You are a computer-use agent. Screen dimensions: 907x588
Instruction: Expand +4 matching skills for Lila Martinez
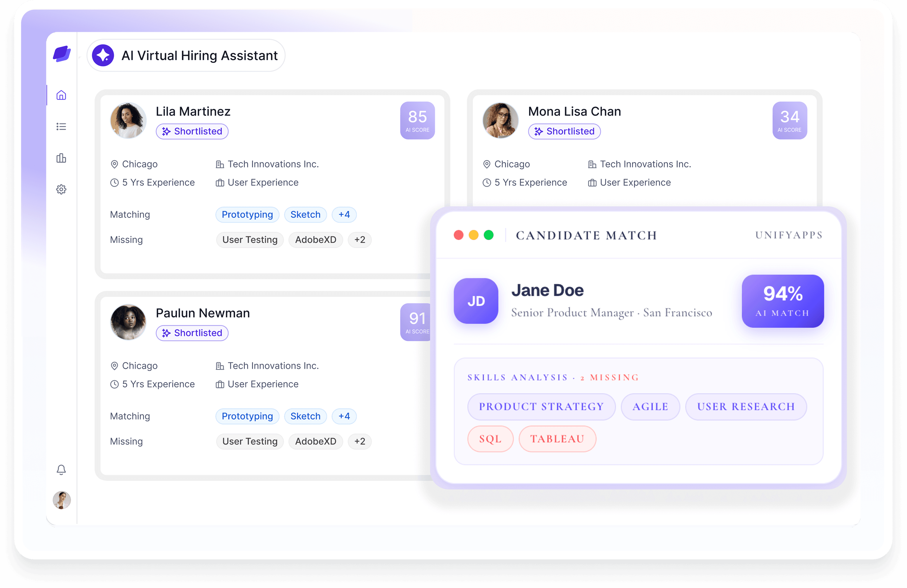[344, 214]
